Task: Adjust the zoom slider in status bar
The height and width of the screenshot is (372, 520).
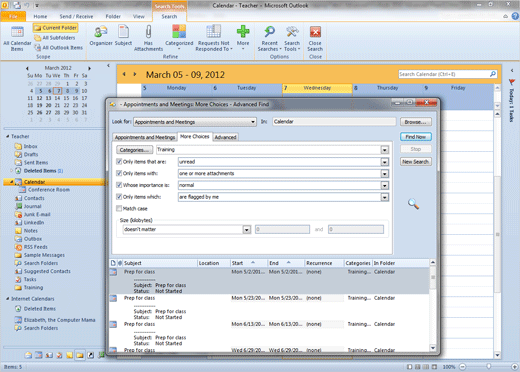Action: click(x=488, y=367)
